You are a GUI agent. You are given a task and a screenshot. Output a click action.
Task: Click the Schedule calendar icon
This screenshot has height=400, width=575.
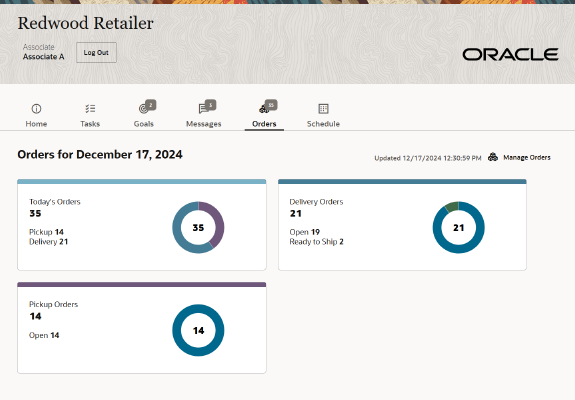click(x=323, y=109)
